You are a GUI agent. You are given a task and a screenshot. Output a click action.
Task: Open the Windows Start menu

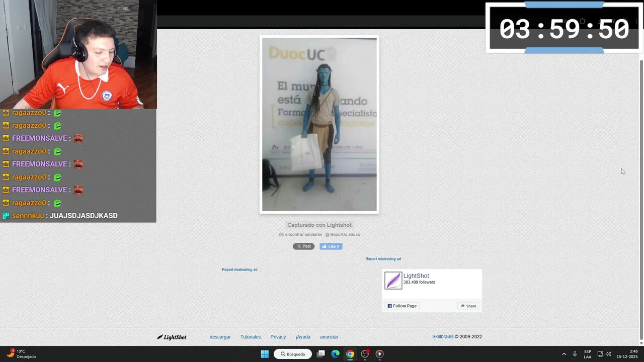click(265, 354)
